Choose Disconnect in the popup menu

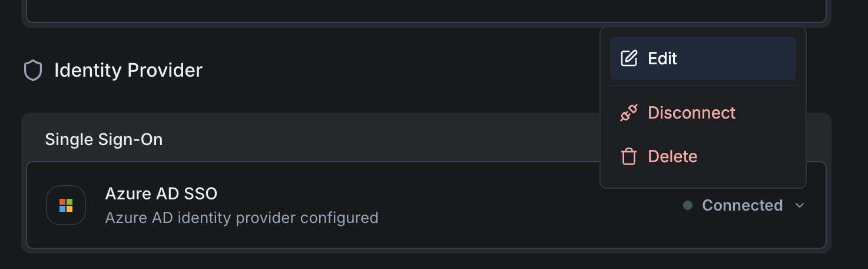[x=691, y=113]
